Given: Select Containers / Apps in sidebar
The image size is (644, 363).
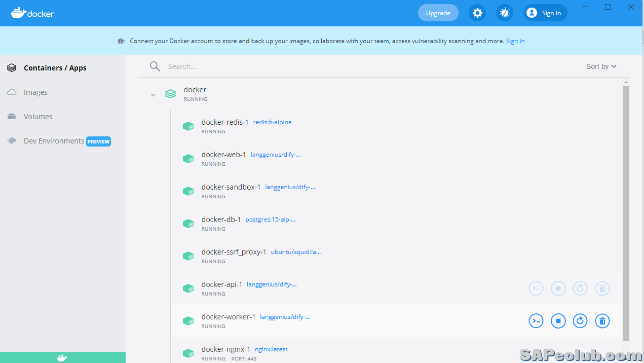Looking at the screenshot, I should click(55, 68).
